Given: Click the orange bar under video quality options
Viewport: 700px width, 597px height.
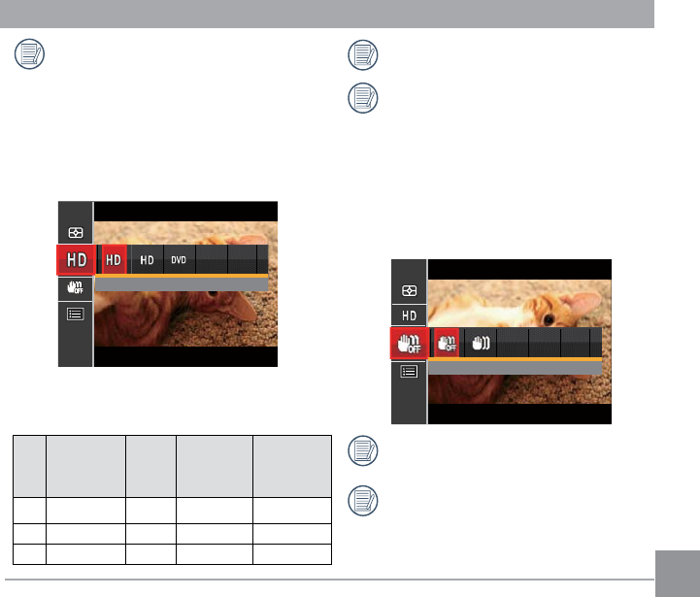Looking at the screenshot, I should (182, 277).
